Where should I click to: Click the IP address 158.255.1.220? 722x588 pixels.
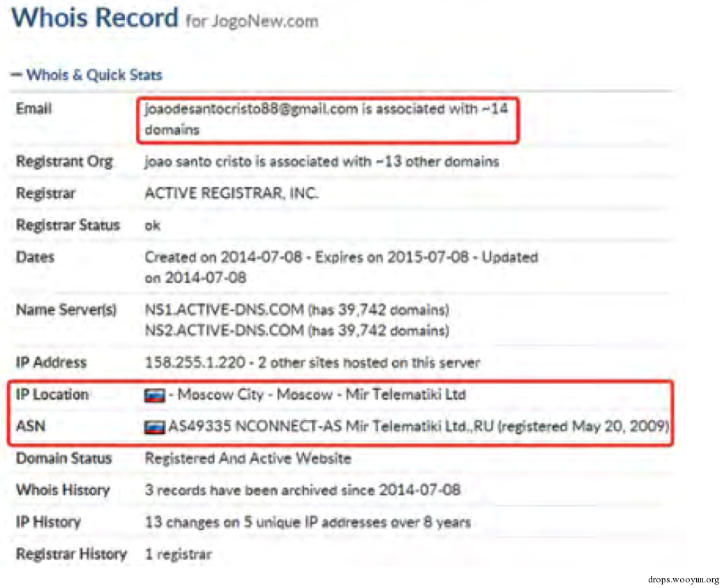[x=195, y=363]
